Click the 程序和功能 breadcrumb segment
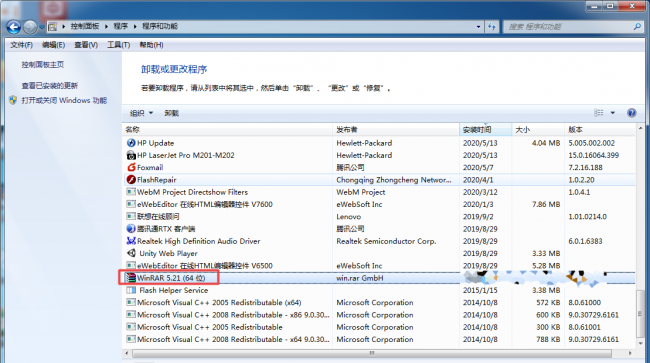 pyautogui.click(x=160, y=26)
